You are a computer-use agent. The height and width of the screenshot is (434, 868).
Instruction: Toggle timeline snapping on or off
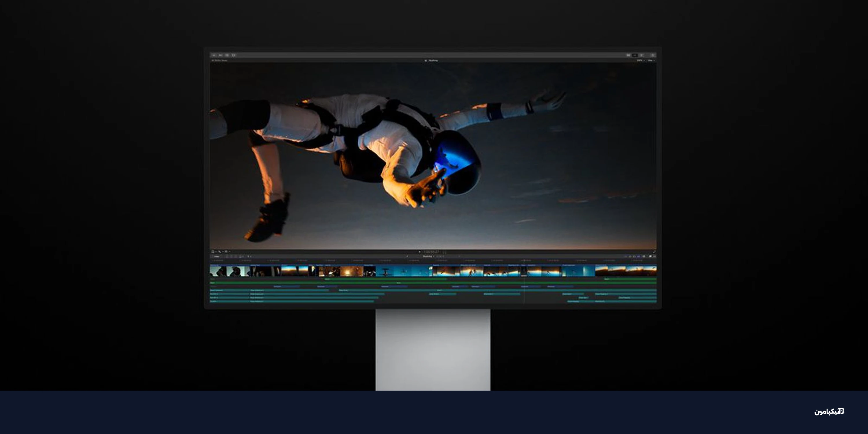pyautogui.click(x=639, y=256)
